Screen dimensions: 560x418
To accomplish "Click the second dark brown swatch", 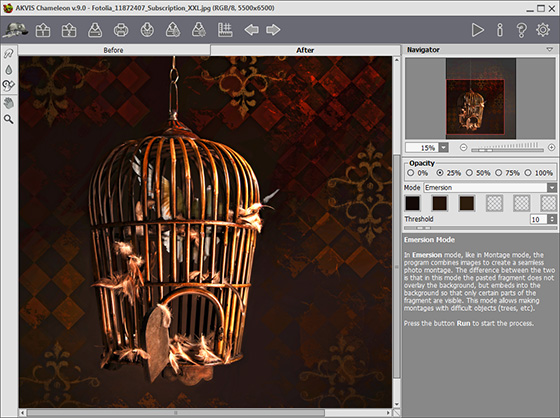I will point(440,203).
